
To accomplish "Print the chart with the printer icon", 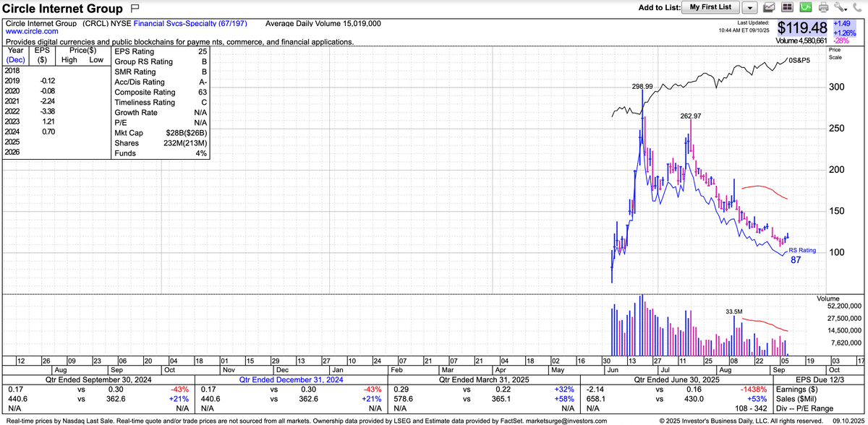I will click(823, 8).
